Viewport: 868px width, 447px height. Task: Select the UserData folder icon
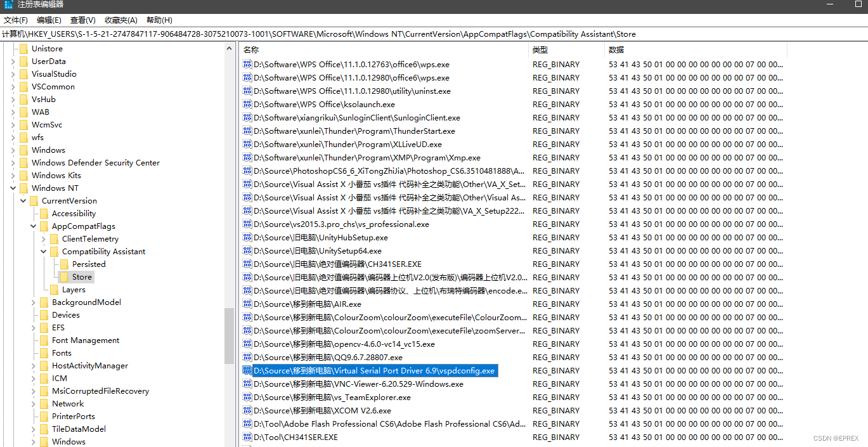pyautogui.click(x=23, y=62)
